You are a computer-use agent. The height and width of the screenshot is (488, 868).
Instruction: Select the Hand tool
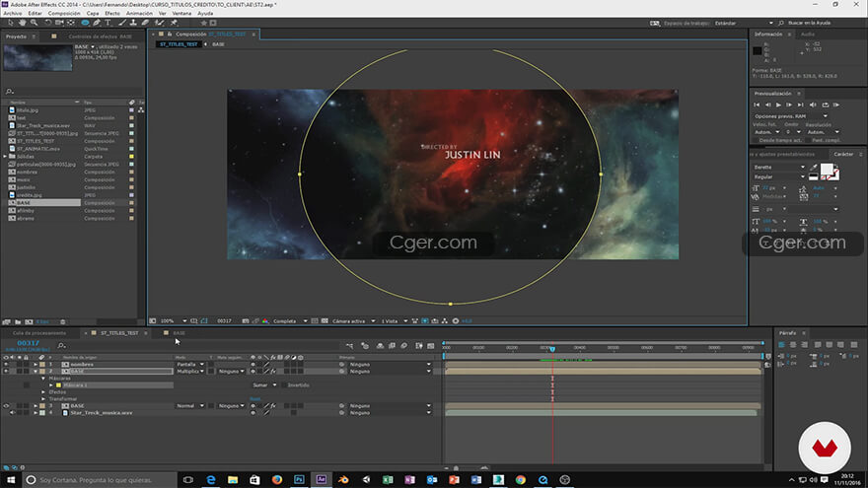(22, 23)
